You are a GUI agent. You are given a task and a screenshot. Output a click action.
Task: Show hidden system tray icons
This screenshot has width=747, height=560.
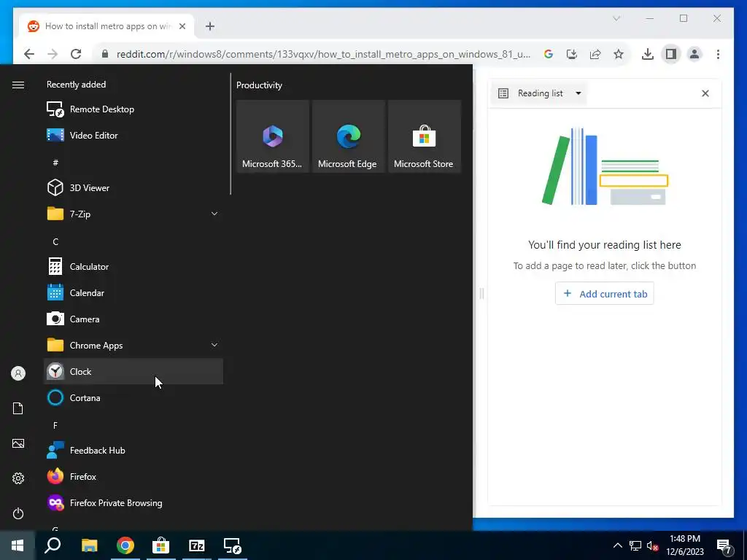(617, 545)
